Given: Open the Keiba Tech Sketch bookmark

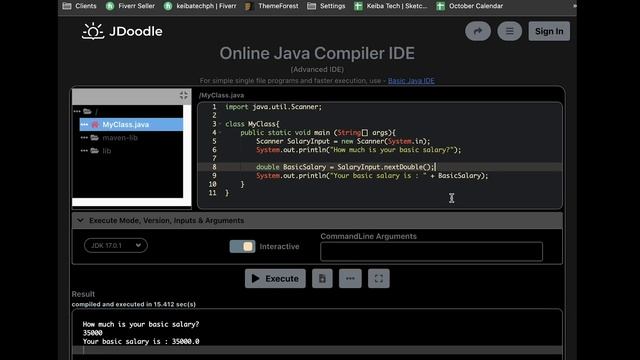Looking at the screenshot, I should 390,6.
